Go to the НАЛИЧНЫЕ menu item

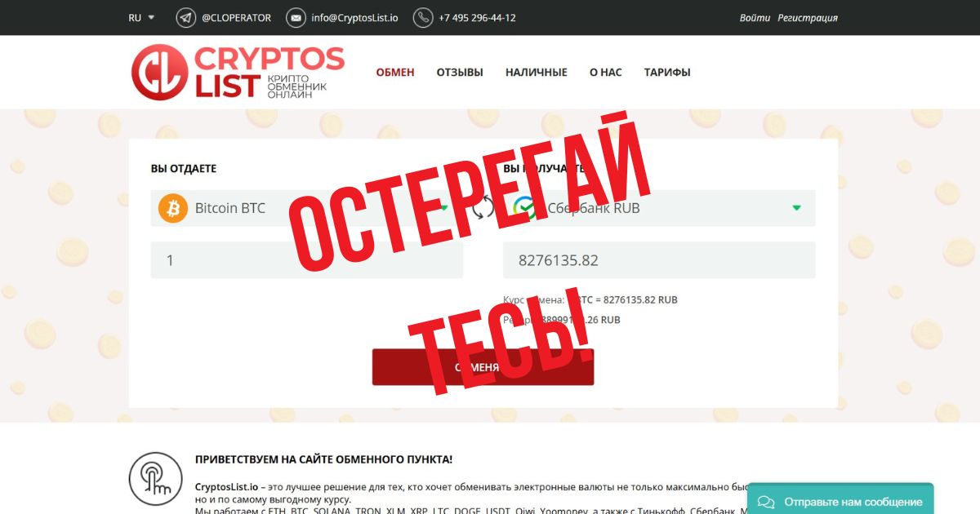point(537,72)
